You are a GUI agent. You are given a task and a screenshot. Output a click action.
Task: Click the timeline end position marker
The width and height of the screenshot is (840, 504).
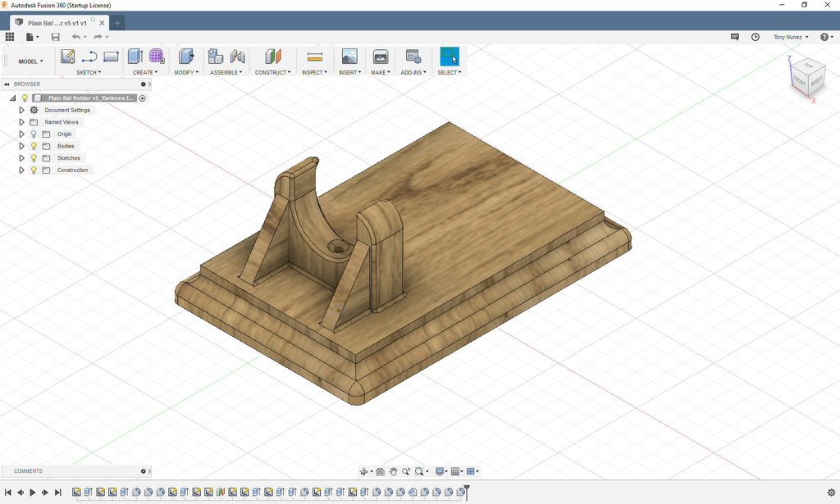pos(467,492)
